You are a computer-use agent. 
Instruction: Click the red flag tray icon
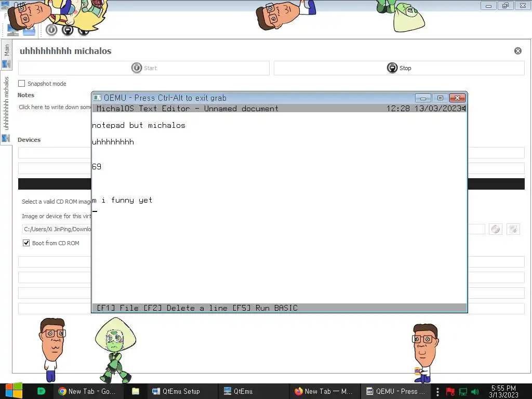(450, 392)
